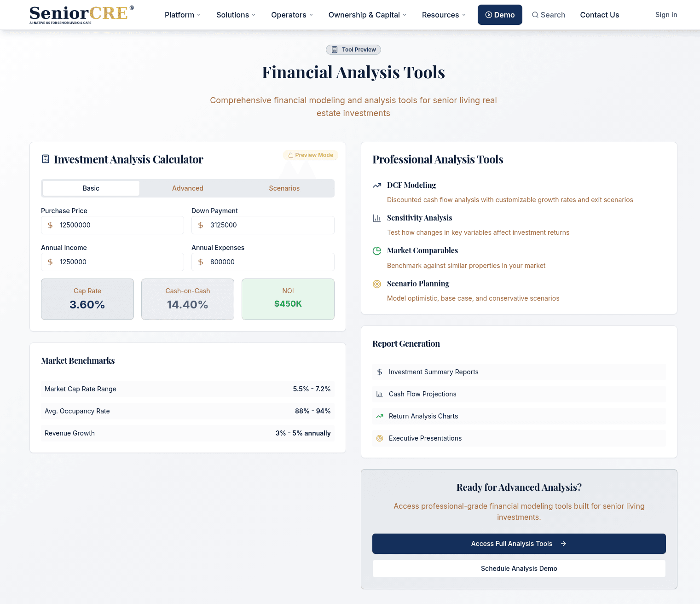Expand the Platform menu
The width and height of the screenshot is (700, 604).
(183, 15)
